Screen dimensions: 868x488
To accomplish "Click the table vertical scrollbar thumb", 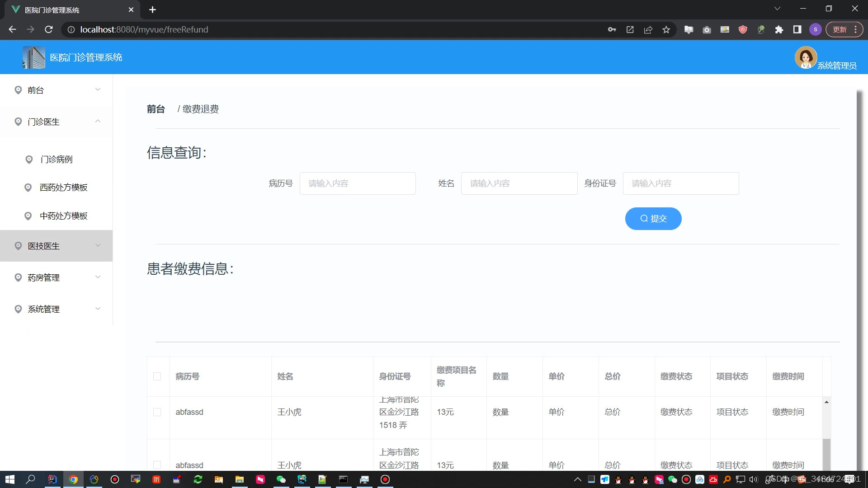I will [826, 454].
